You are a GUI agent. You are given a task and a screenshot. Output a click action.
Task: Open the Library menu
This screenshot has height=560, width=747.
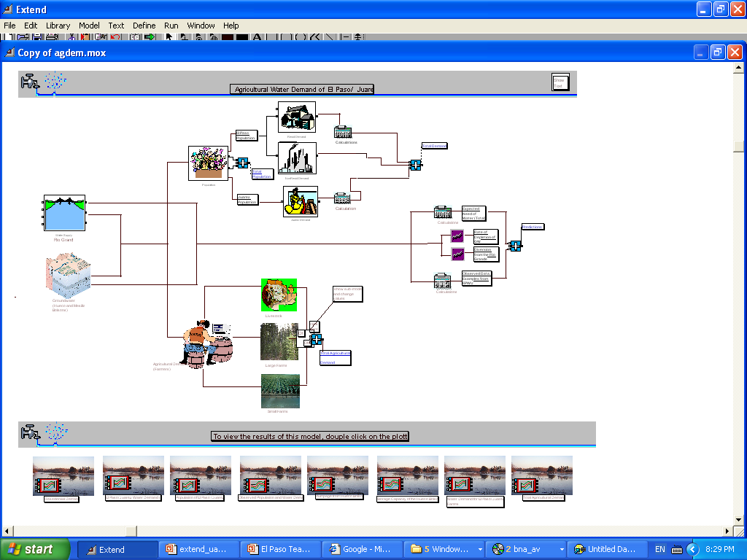[58, 26]
